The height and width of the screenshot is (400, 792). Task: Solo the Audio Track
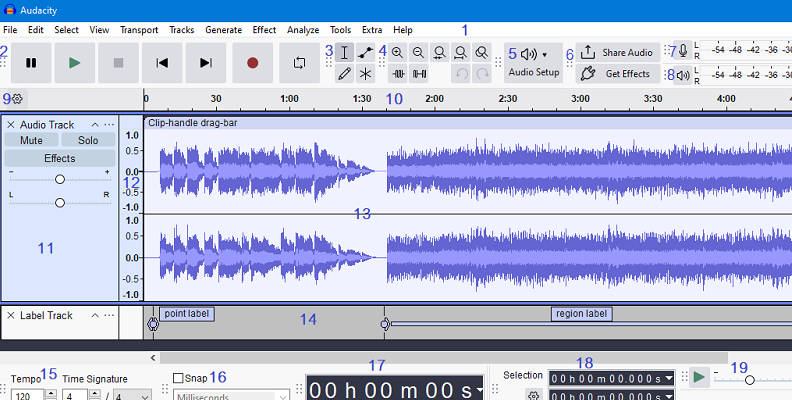pos(88,141)
